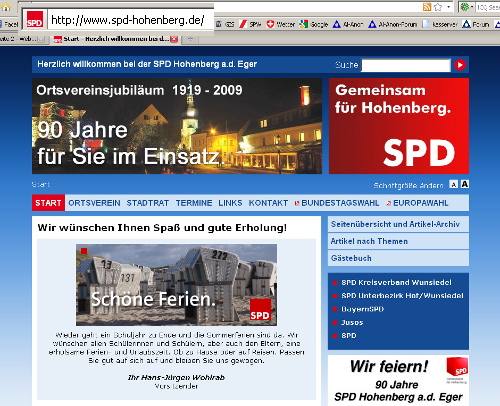The width and height of the screenshot is (500, 406).
Task: Click the Wir feiern! 90 Jahre banner
Action: click(398, 381)
